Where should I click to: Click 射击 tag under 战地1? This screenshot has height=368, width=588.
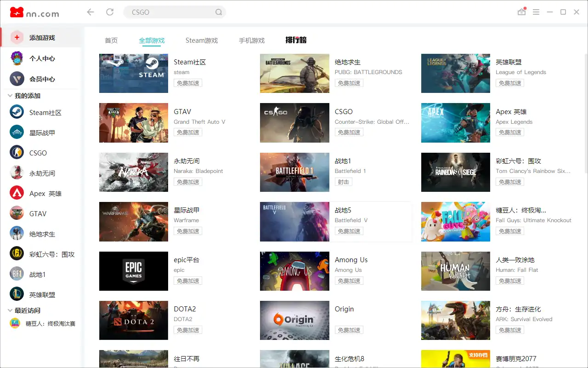[x=344, y=182]
